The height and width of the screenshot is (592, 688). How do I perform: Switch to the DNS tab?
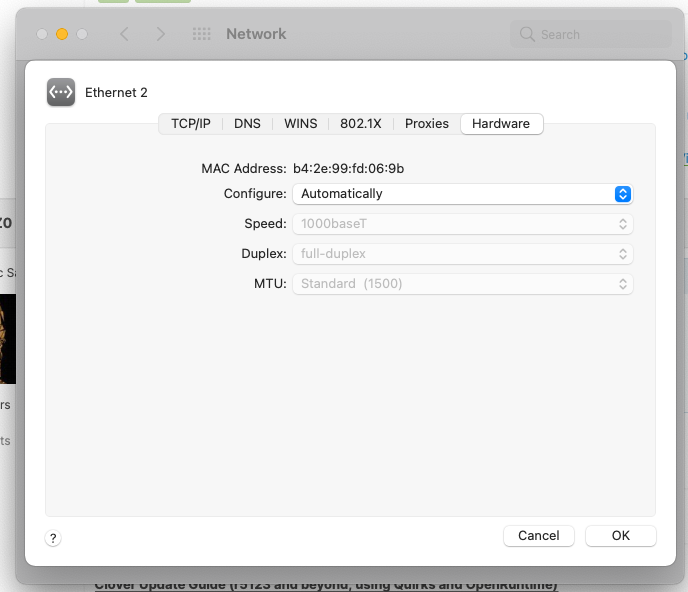(x=247, y=124)
